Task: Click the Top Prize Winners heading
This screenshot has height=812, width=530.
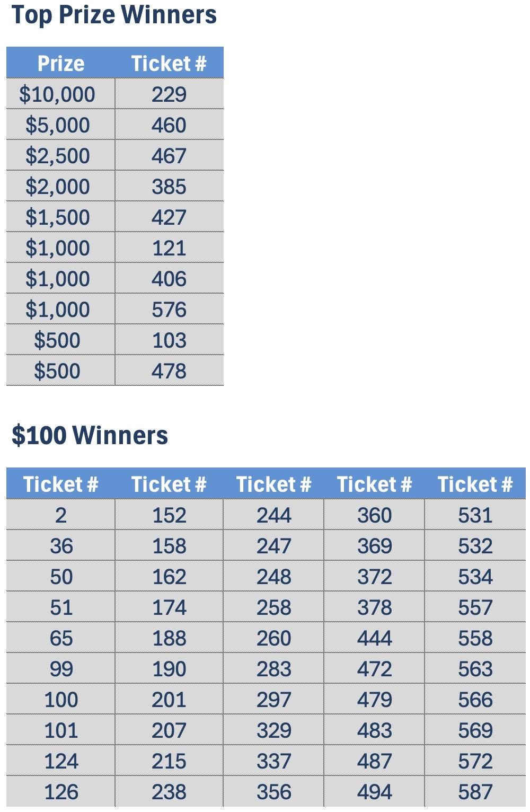Action: coord(114,15)
